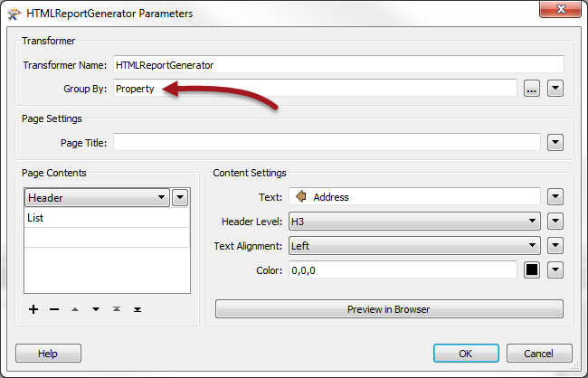
Task: Click the Preview in Browser button
Action: (389, 309)
